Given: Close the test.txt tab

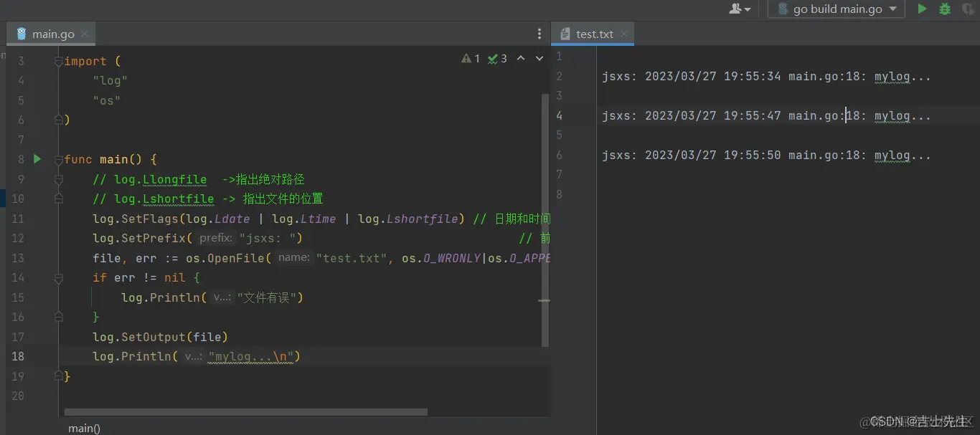Looking at the screenshot, I should [624, 34].
